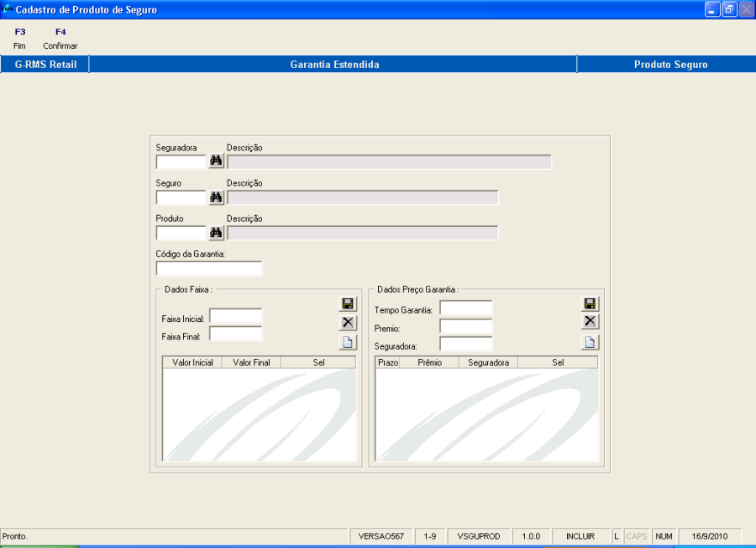Delete the Dados Faixa entry with the X icon
This screenshot has width=756, height=548.
(348, 322)
